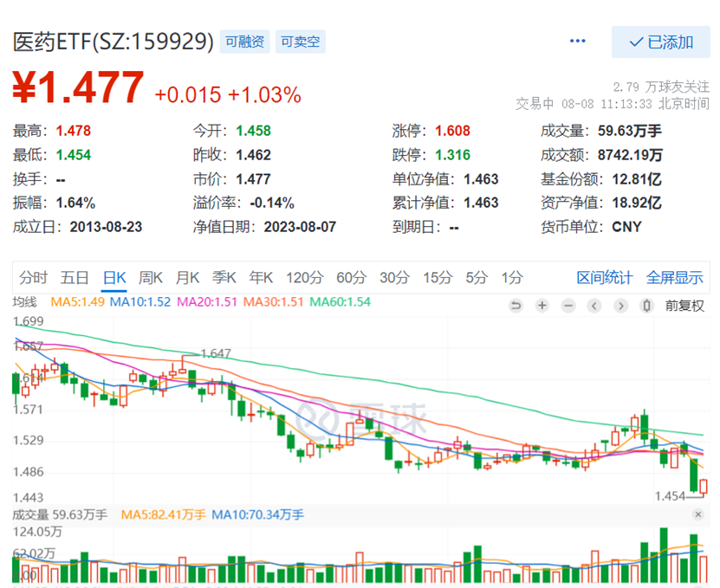
Task: Click the zoom-in icon on the chart
Action: (542, 306)
